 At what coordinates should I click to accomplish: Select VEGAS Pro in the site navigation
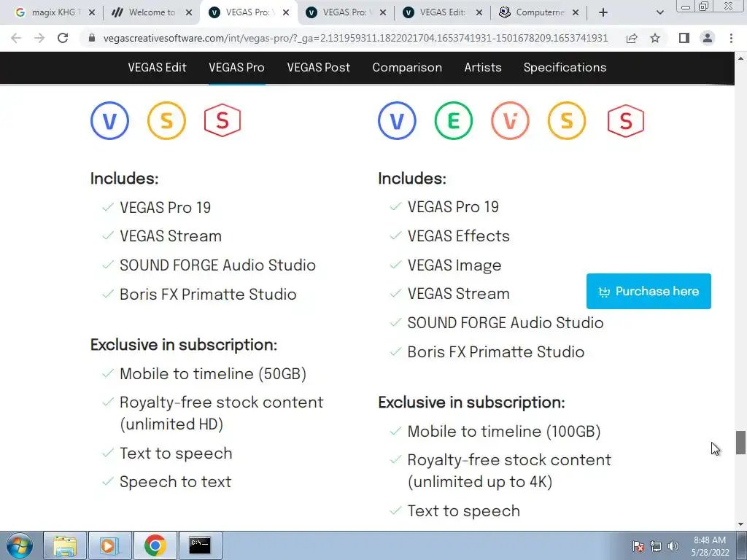(x=237, y=68)
